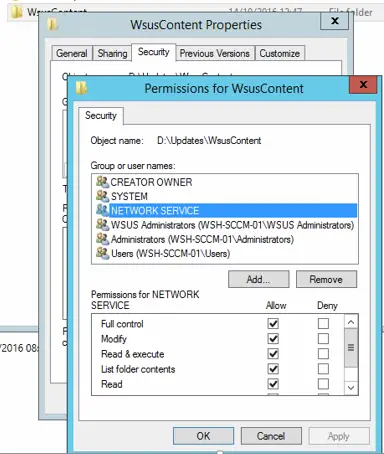Click the NETWORK SERVICE user icon
The width and height of the screenshot is (384, 454).
click(102, 210)
